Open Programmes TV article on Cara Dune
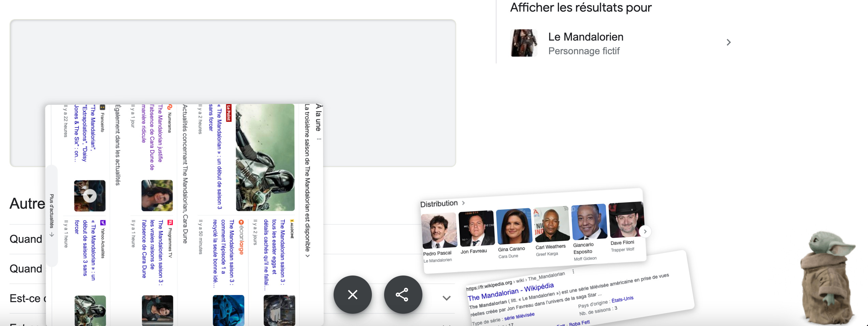The width and height of the screenshot is (868, 326). coord(152,252)
